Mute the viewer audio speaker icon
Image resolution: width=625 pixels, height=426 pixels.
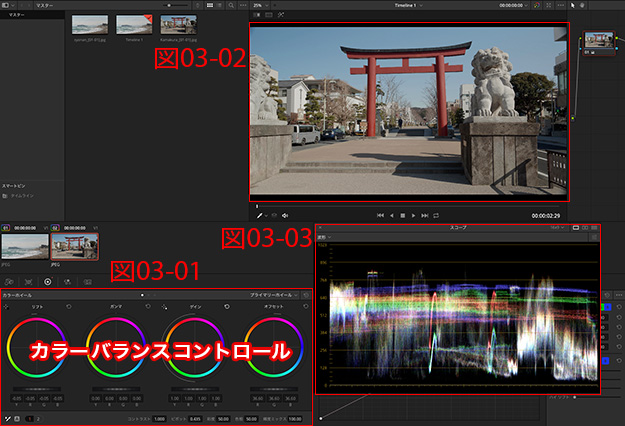(285, 215)
